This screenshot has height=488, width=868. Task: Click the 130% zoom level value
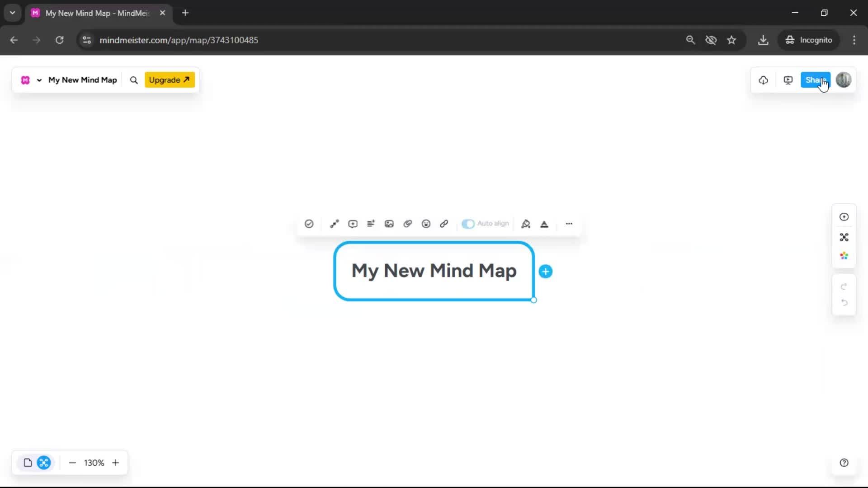click(x=94, y=463)
